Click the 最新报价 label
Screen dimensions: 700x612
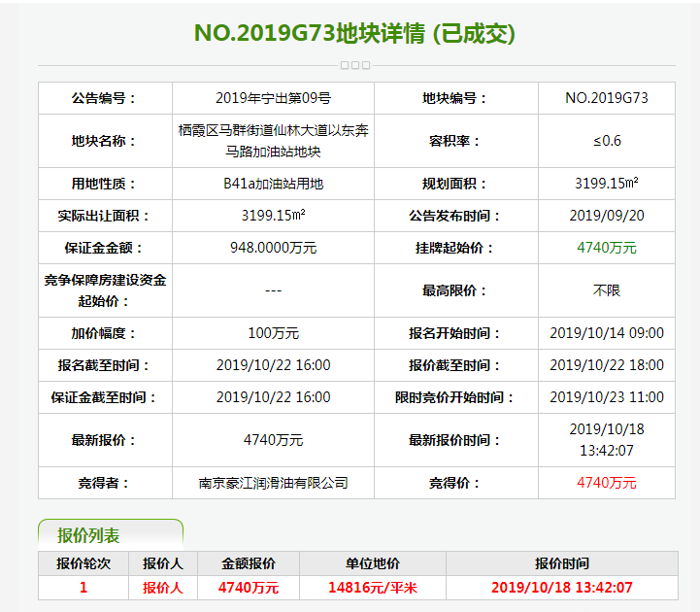pos(104,440)
